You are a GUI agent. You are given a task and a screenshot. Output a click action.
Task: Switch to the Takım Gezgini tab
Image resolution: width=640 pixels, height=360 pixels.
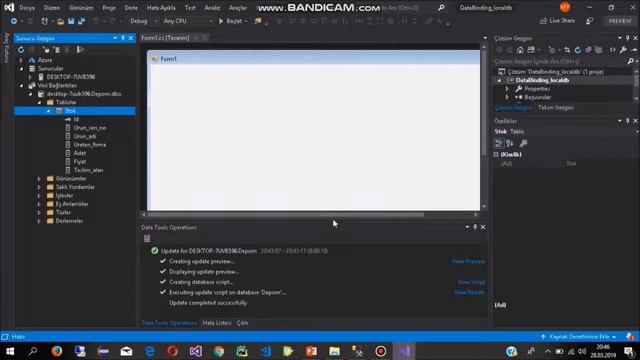[x=556, y=108]
